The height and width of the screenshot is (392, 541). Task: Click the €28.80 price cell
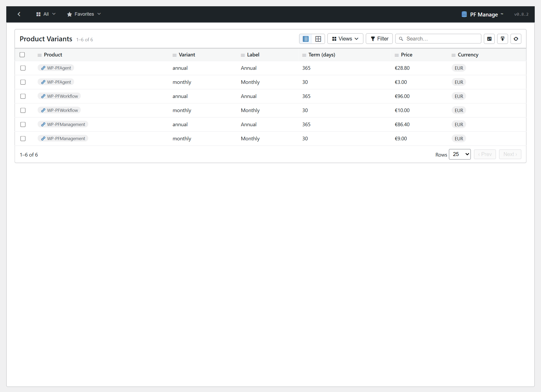pos(402,68)
